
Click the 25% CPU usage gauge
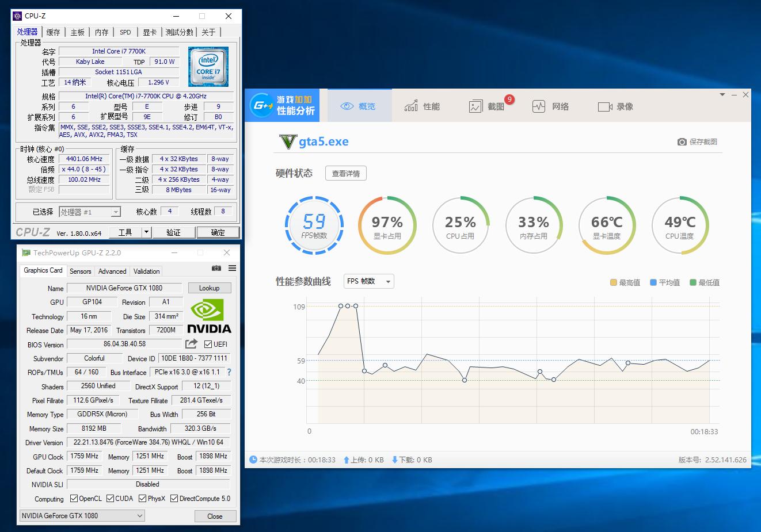pos(461,225)
